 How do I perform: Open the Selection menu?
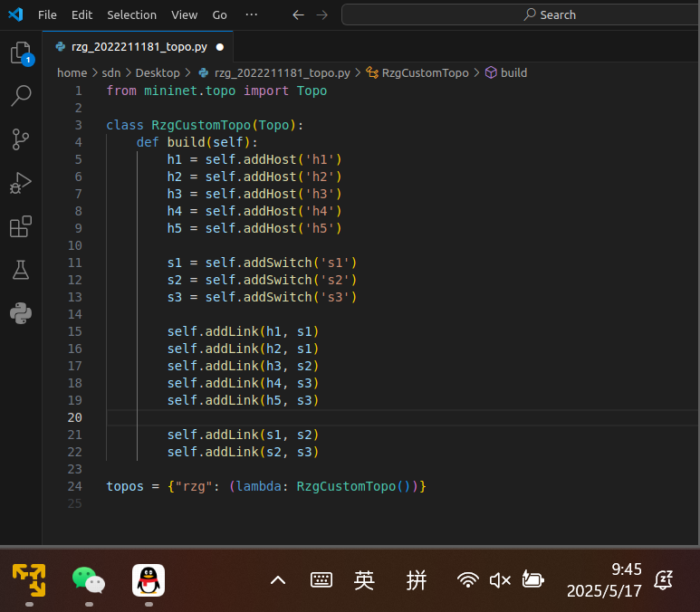pyautogui.click(x=131, y=14)
